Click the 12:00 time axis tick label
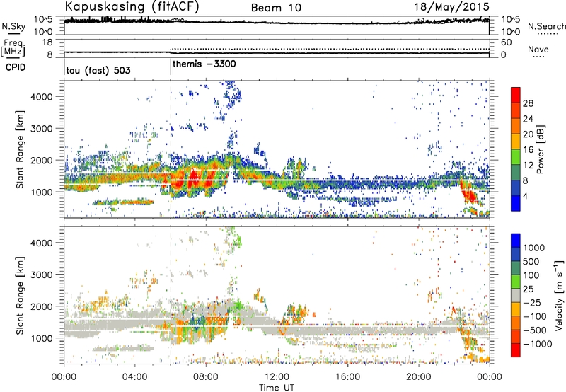Viewport: 566px width, 392px height. point(277,377)
